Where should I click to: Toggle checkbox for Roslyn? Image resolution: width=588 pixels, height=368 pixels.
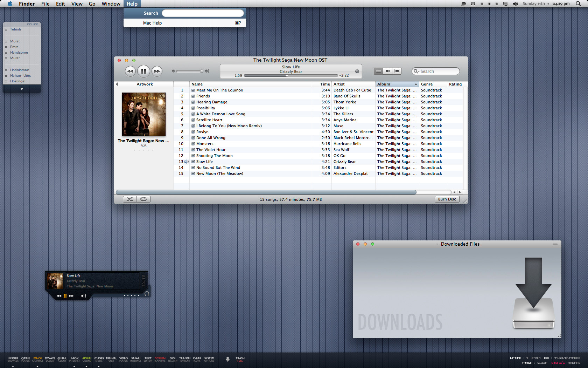(193, 132)
